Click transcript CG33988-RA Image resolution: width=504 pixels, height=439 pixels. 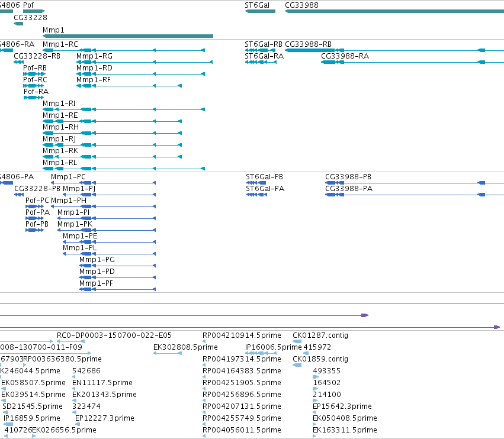(345, 56)
